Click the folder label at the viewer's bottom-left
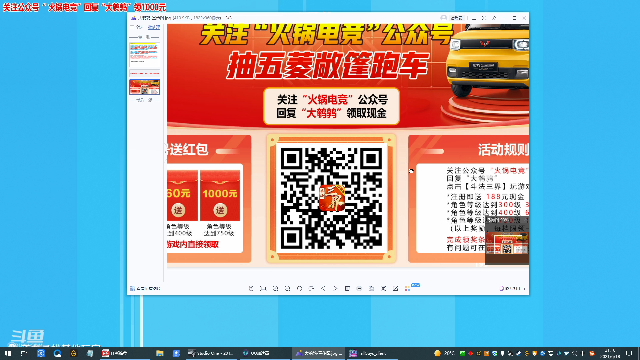This screenshot has height=360, width=640. (145, 288)
